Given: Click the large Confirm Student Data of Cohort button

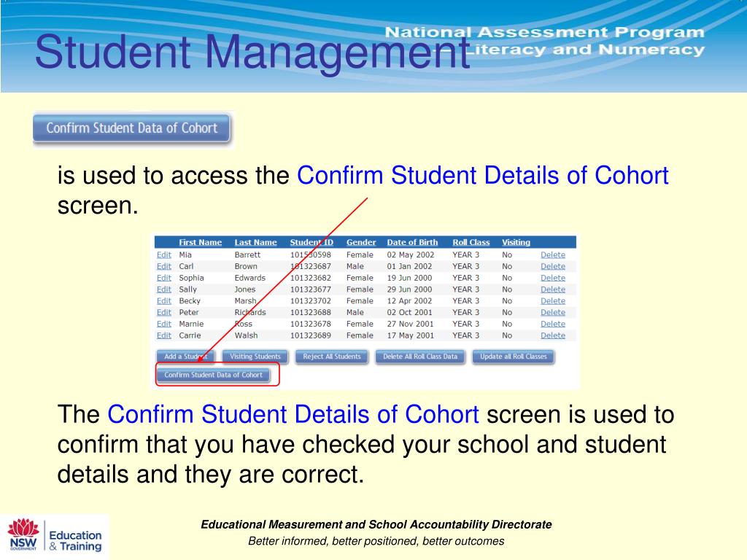Looking at the screenshot, I should click(x=131, y=128).
